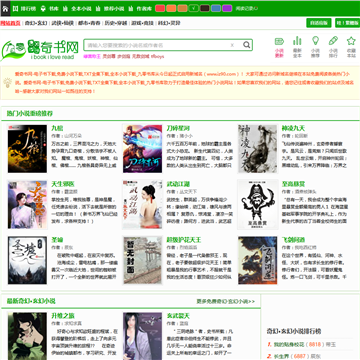Click the 奇书网 site logo

click(x=40, y=49)
